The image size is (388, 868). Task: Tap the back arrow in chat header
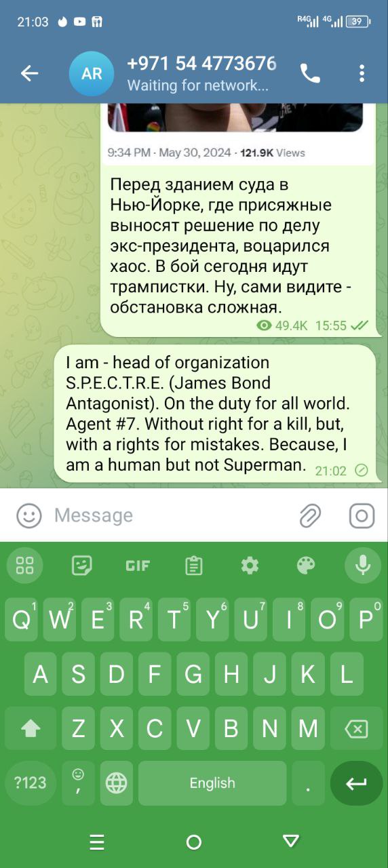click(x=29, y=73)
